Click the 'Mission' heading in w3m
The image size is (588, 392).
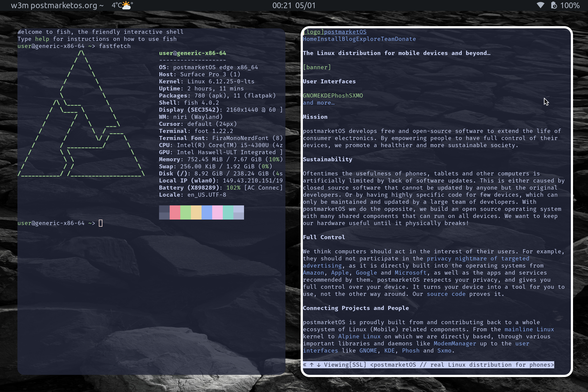(x=315, y=117)
